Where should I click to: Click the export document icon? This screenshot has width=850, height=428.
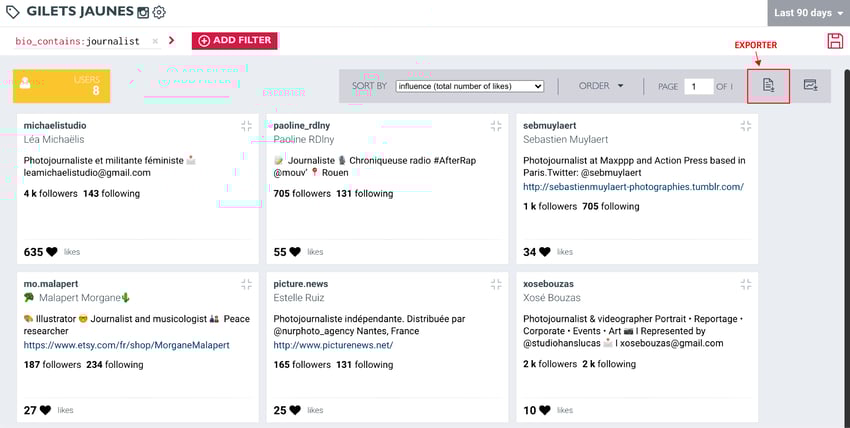tap(768, 86)
